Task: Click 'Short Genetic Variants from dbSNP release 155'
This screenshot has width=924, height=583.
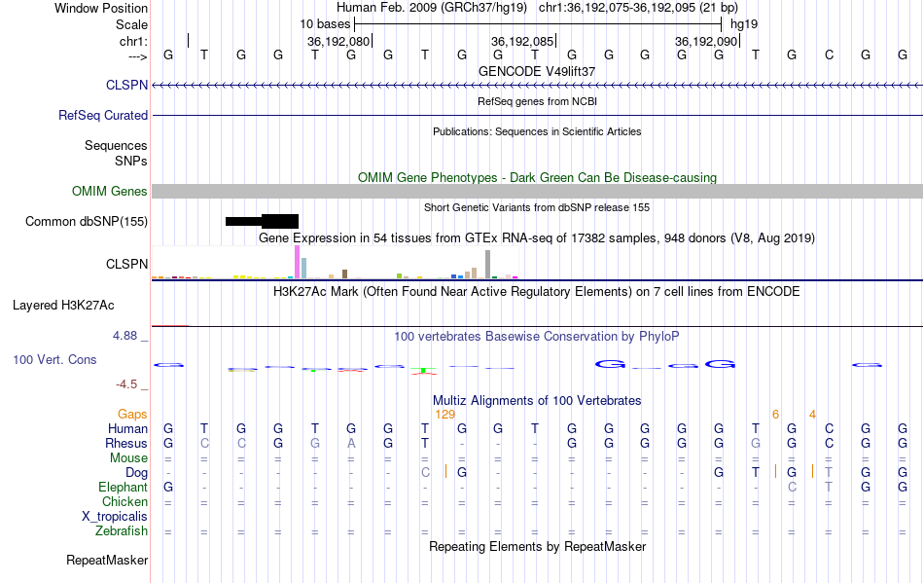Action: [537, 207]
